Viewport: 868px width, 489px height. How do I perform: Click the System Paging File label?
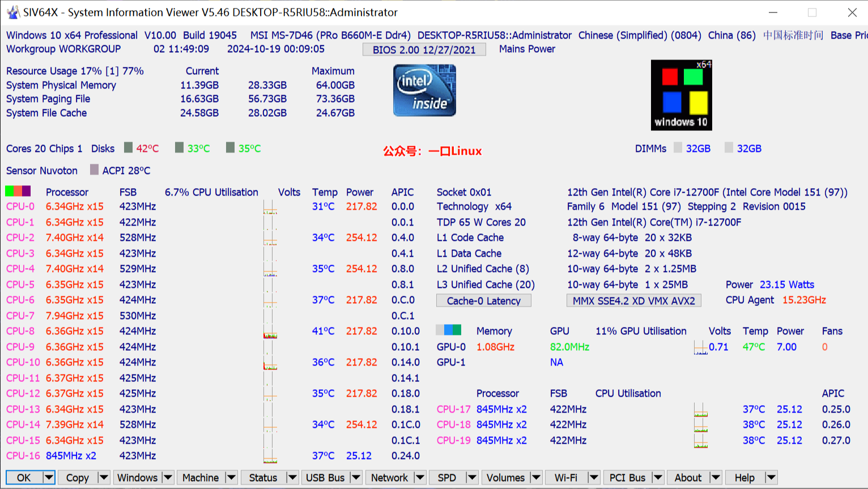[48, 99]
